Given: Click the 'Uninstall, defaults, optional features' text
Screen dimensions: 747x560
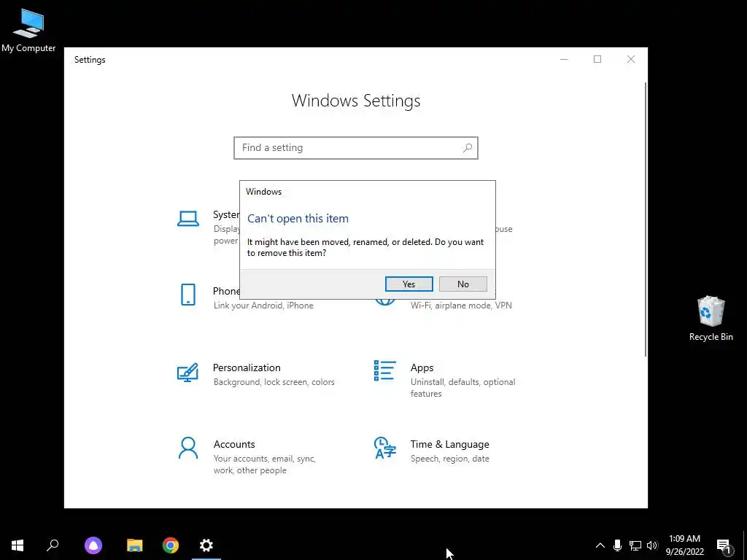Looking at the screenshot, I should 463,388.
